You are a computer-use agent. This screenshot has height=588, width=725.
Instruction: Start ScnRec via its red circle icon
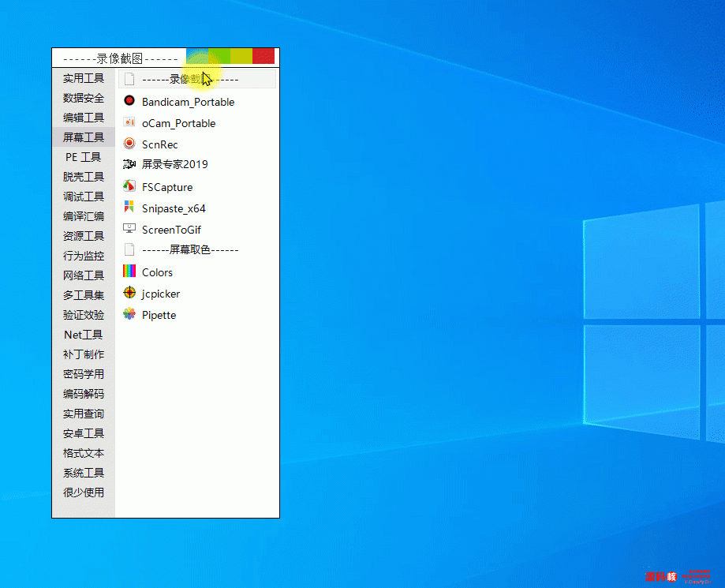coord(129,144)
